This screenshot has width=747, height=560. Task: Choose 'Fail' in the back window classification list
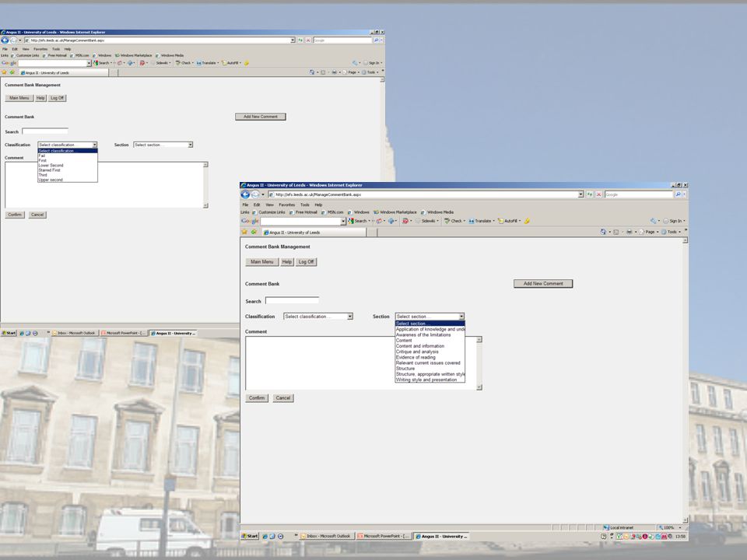pyautogui.click(x=68, y=156)
